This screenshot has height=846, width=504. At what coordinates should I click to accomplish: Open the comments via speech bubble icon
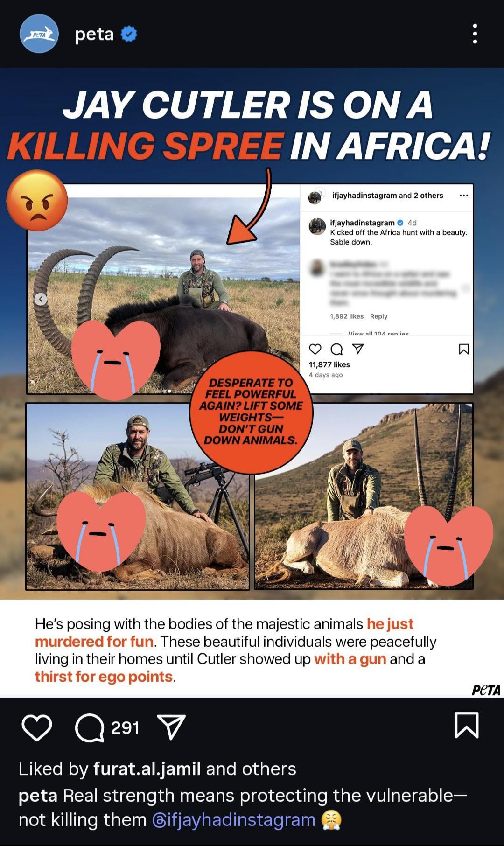89,727
